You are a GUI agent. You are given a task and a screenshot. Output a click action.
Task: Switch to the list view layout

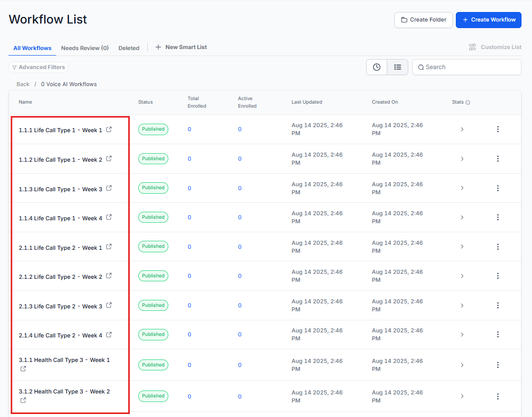point(398,67)
